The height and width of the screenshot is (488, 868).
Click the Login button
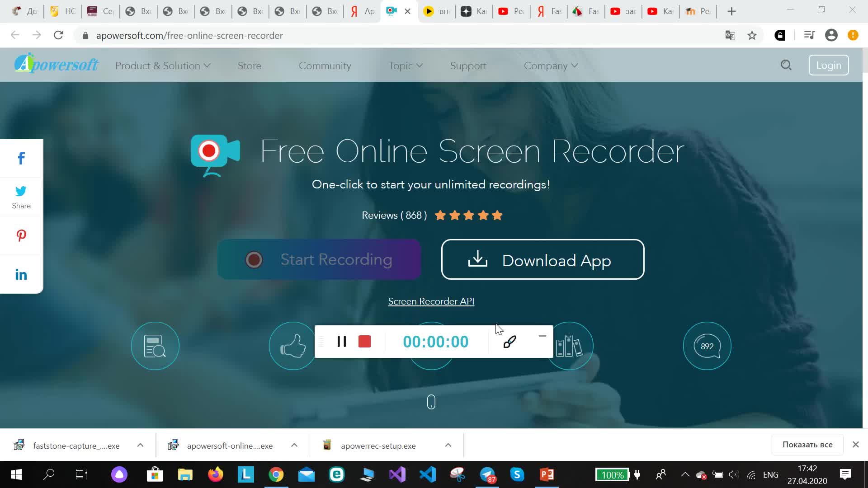click(829, 65)
